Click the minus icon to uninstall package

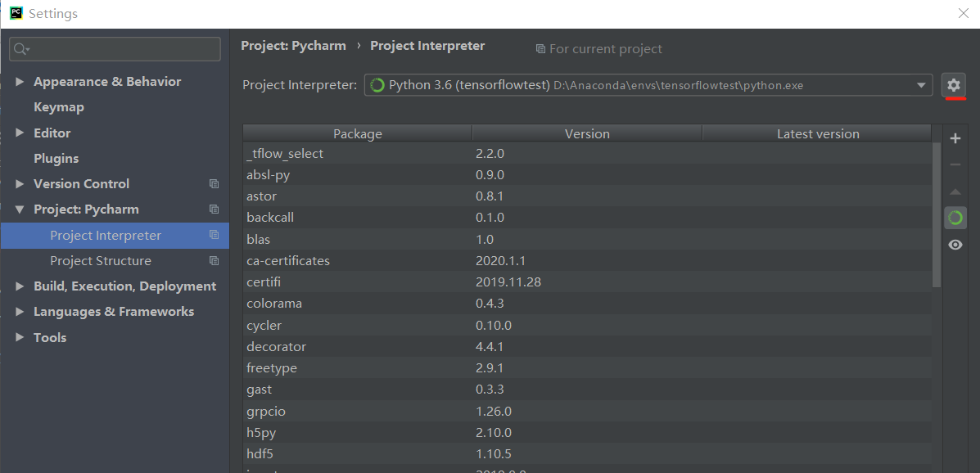(x=955, y=165)
